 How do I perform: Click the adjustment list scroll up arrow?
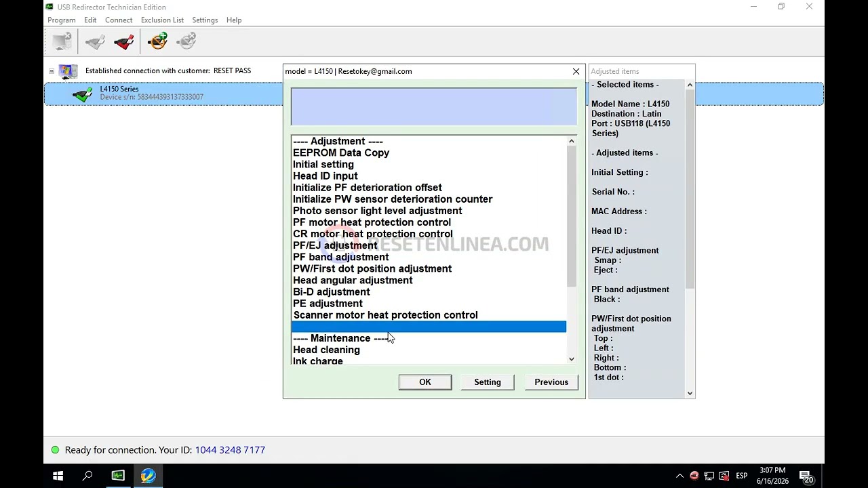click(x=572, y=141)
